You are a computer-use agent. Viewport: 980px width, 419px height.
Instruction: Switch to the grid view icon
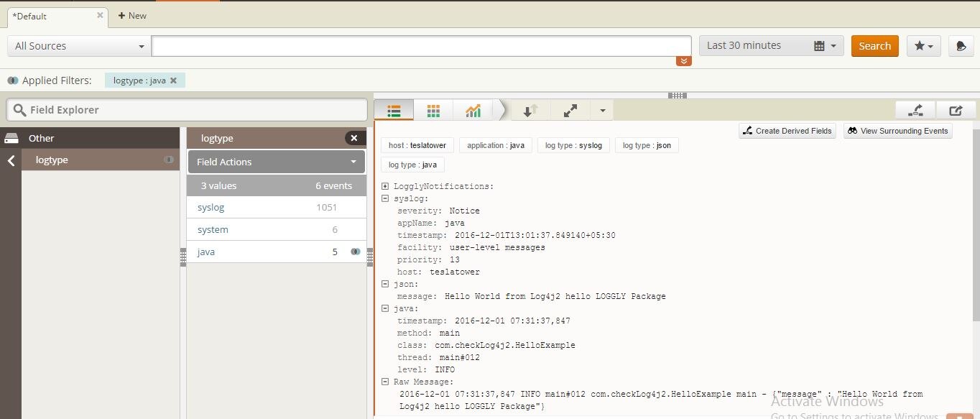433,111
